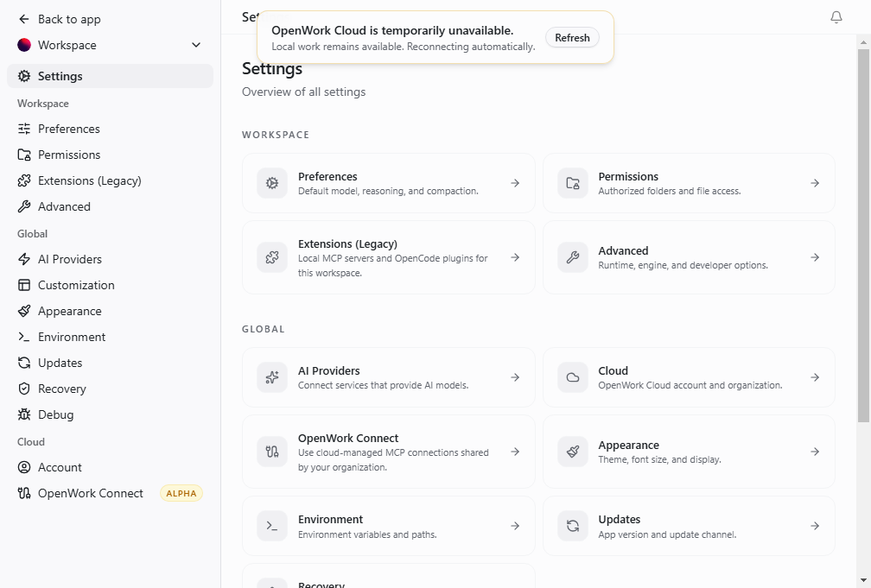The height and width of the screenshot is (588, 871).
Task: Click the scrollbar up arrow
Action: (863, 41)
